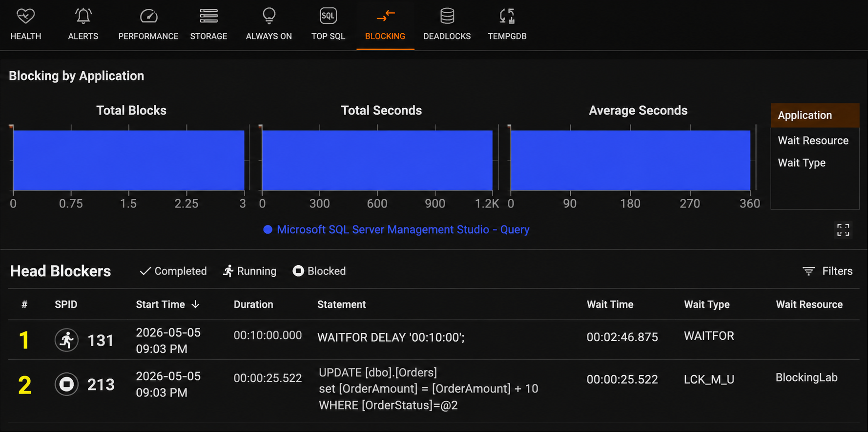
Task: Click the sort arrow beside Start Time
Action: pos(196,305)
